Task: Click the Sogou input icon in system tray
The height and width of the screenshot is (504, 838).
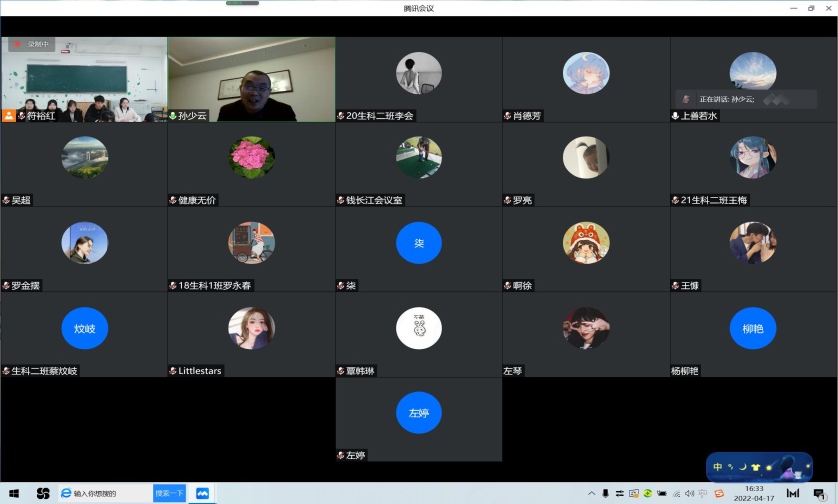Action: (x=719, y=493)
